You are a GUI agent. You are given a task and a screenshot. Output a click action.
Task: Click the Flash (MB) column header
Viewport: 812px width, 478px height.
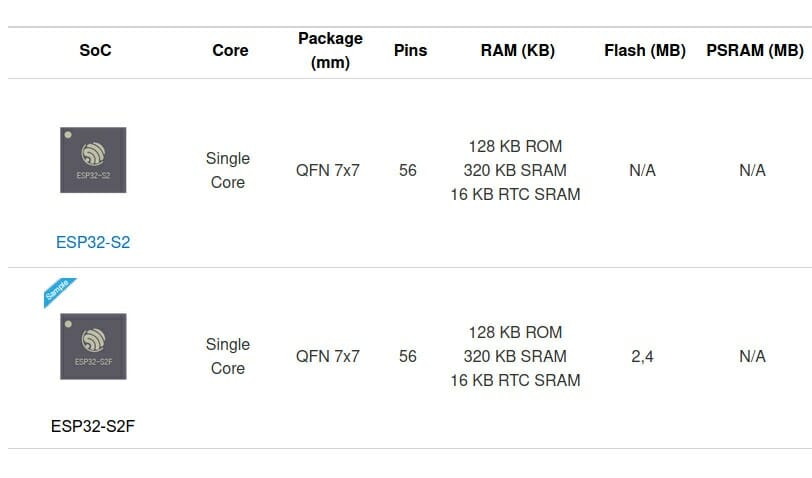click(645, 50)
